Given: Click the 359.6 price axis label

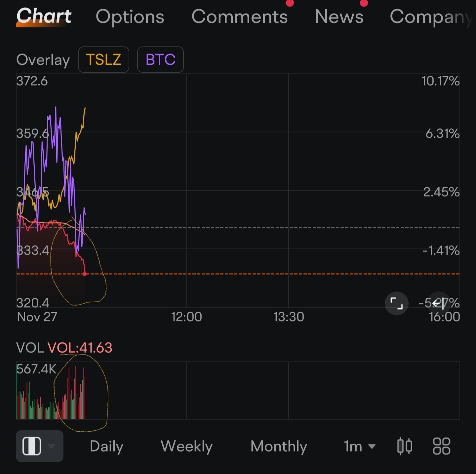Looking at the screenshot, I should [33, 134].
